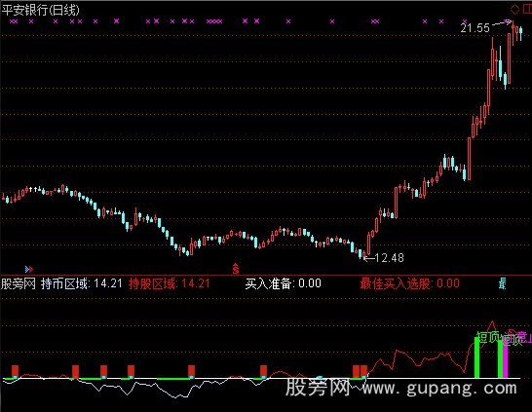
Task: Click the 最佳买入选股: 0.00 value
Action: click(x=409, y=283)
